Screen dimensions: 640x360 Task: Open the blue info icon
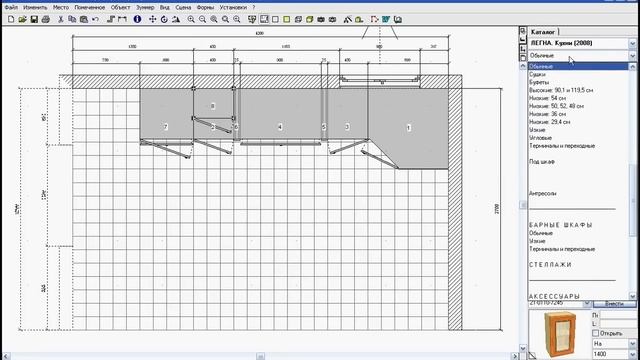pyautogui.click(x=137, y=19)
